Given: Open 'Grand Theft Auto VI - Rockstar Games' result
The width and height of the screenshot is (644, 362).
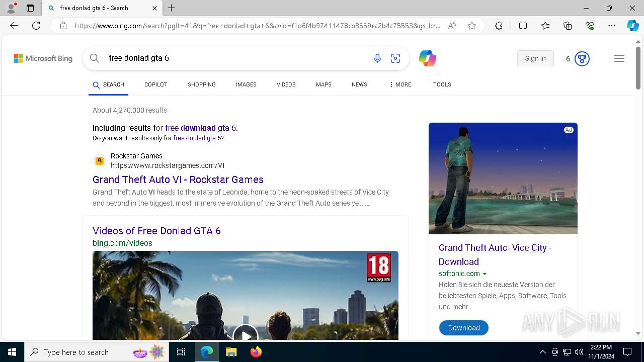Looking at the screenshot, I should 178,179.
